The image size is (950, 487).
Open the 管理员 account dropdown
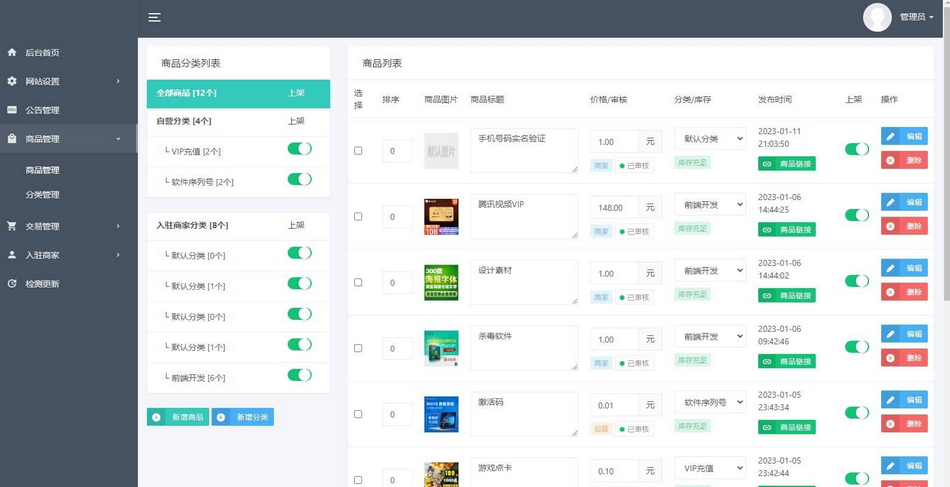pyautogui.click(x=917, y=18)
